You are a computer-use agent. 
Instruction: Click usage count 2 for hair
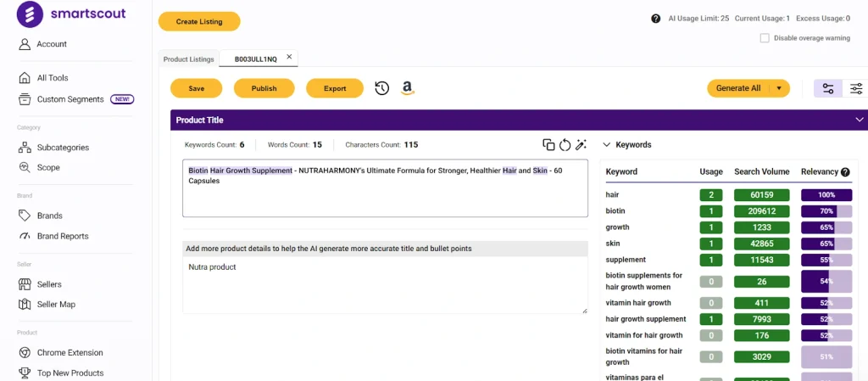pos(711,195)
